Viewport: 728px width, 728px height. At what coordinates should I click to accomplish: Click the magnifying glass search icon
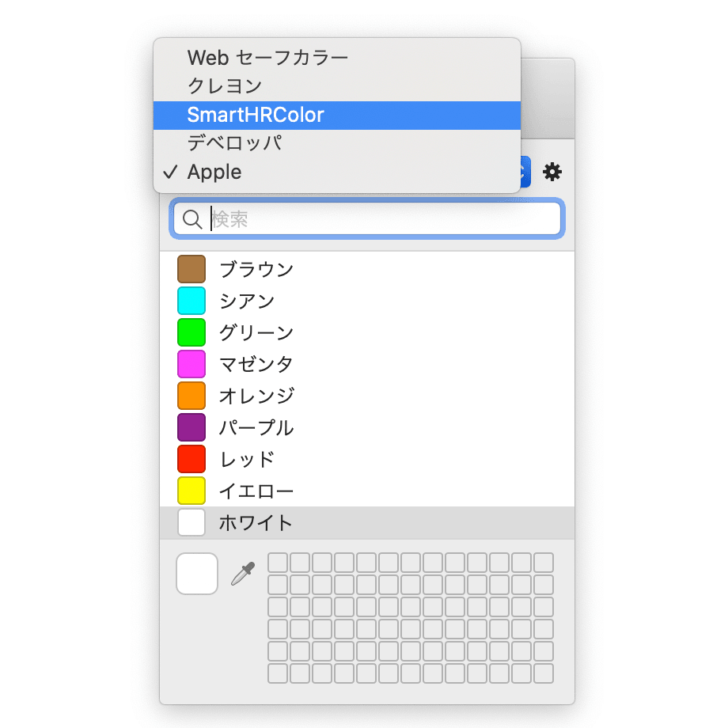click(x=191, y=218)
